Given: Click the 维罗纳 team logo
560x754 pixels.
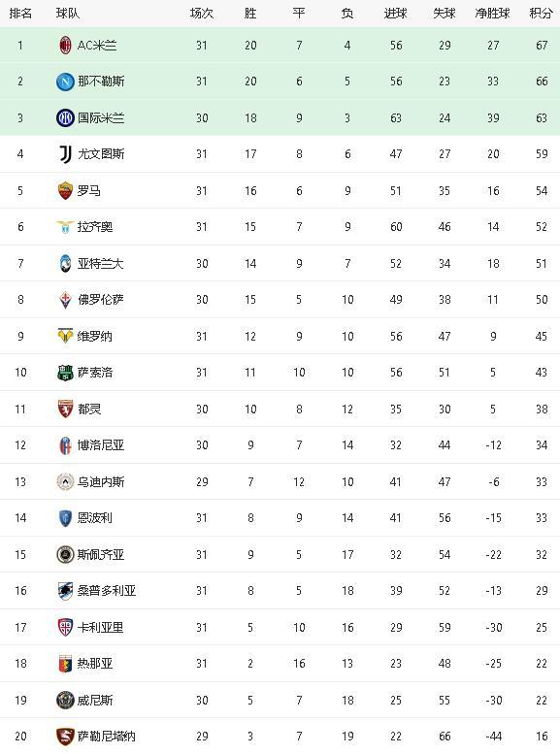Looking at the screenshot, I should [x=65, y=336].
